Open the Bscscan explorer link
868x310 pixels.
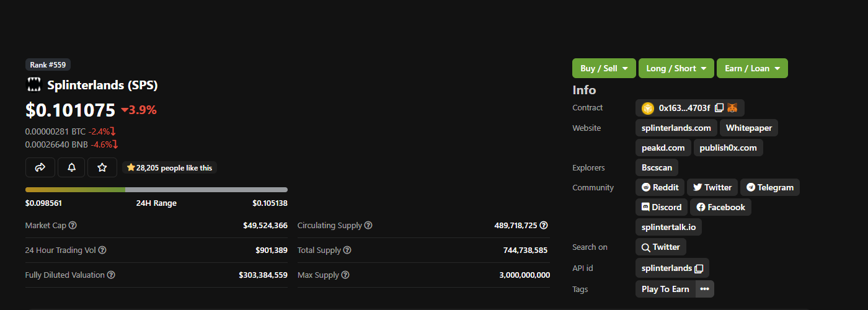657,167
